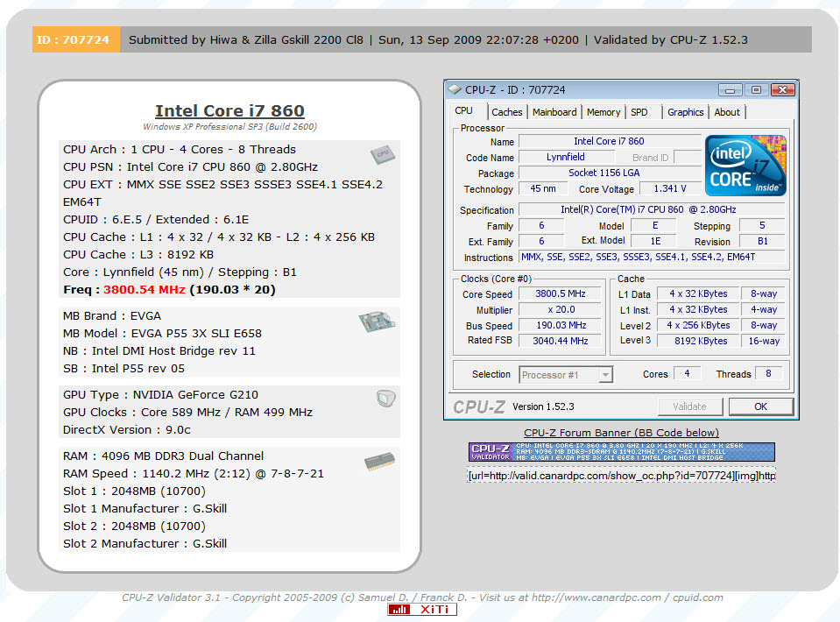This screenshot has width=840, height=622.
Task: Click the CPU-Z Validator 3.1 copyright footer
Action: pos(422,597)
